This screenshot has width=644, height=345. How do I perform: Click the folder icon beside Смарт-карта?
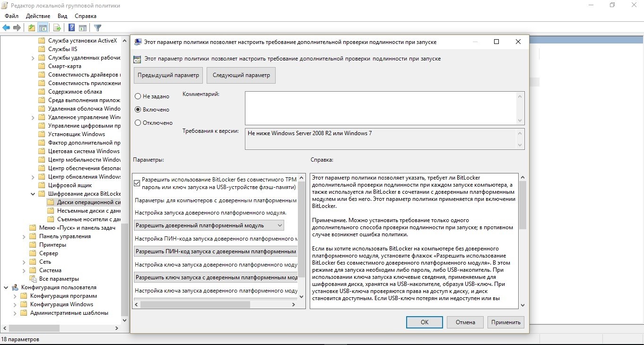click(42, 66)
